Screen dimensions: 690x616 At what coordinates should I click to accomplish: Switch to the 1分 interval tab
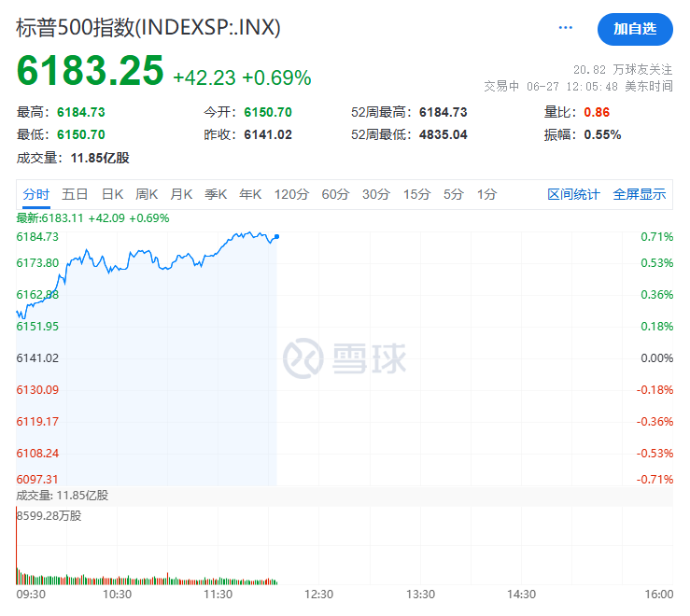487,194
